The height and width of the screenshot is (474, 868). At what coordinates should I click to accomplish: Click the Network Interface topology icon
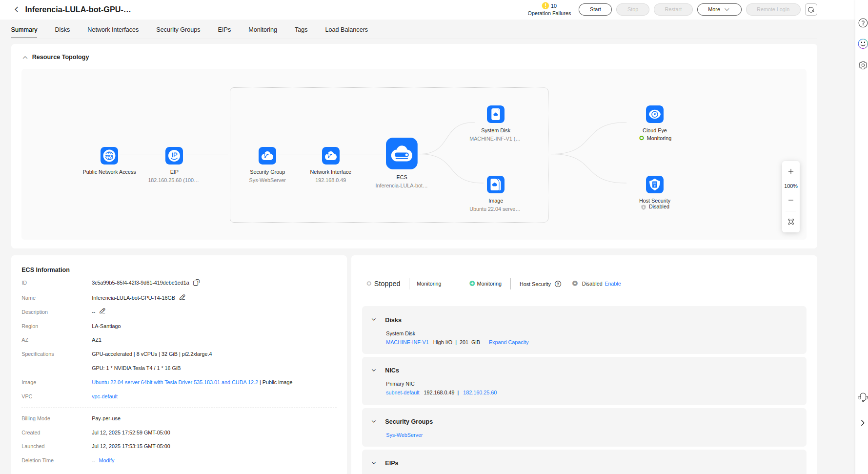[331, 156]
